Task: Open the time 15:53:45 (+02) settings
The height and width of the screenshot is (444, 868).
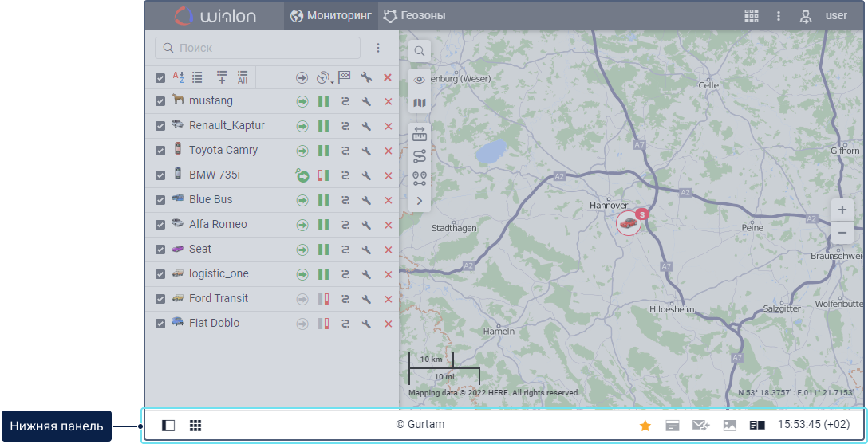Action: pyautogui.click(x=813, y=425)
